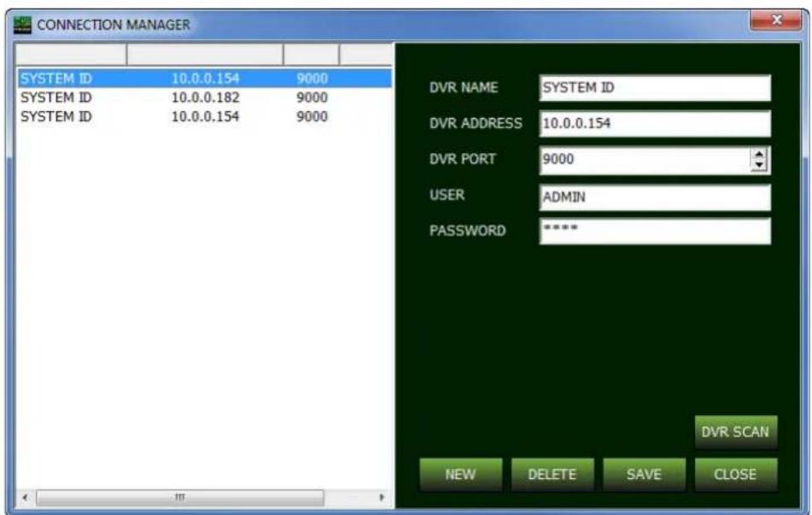
Task: Click the NEW button
Action: 460,474
